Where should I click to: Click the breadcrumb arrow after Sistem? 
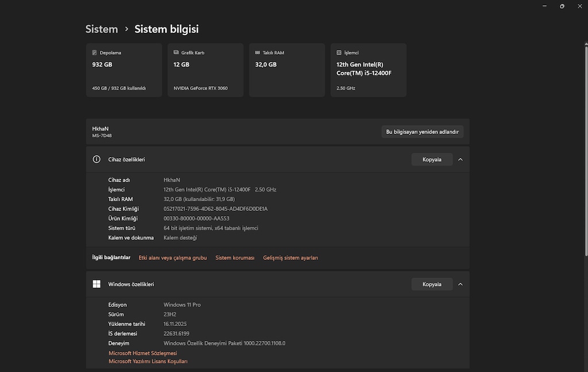click(x=126, y=29)
